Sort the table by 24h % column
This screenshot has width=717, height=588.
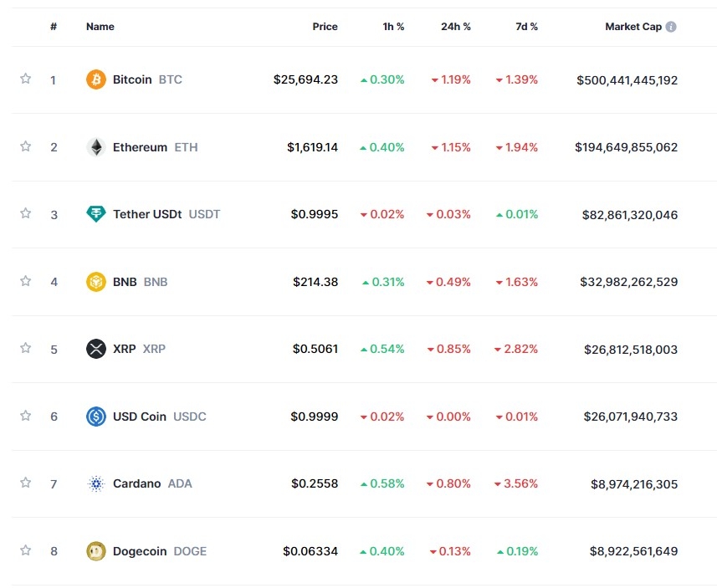(x=455, y=26)
